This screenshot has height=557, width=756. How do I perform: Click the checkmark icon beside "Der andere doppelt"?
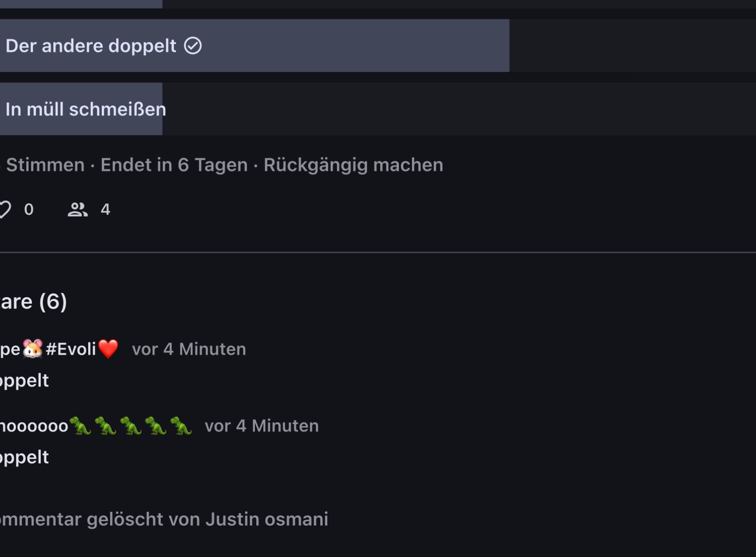coord(193,46)
